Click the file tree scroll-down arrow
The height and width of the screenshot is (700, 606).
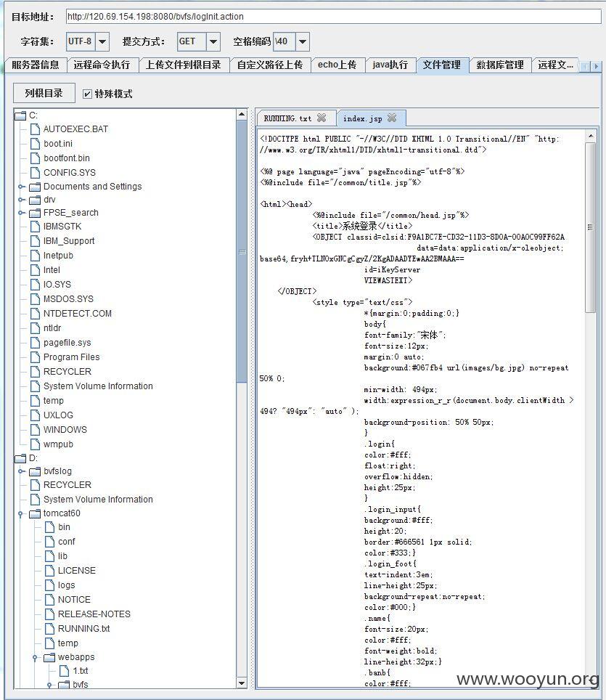click(242, 683)
